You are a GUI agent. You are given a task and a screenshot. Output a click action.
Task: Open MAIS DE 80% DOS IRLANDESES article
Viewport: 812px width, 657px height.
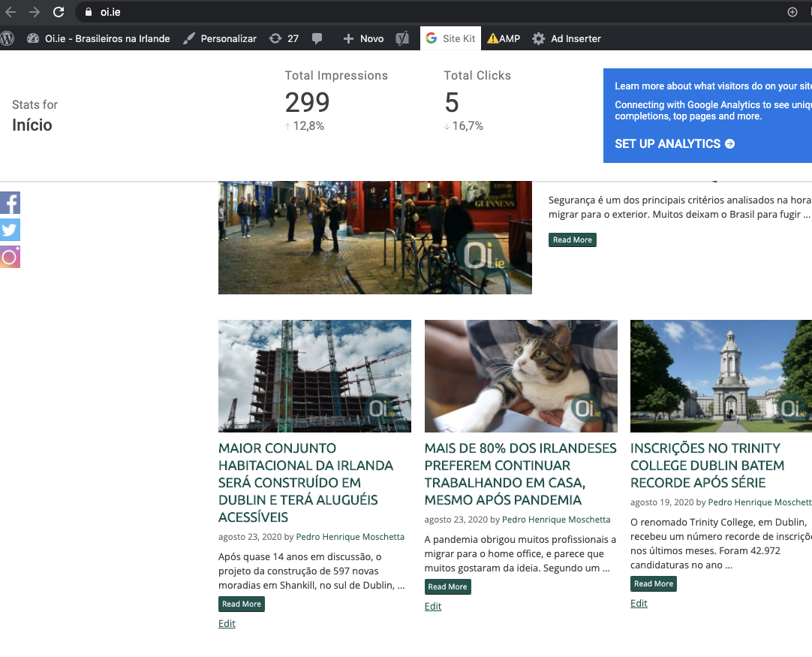coord(521,474)
